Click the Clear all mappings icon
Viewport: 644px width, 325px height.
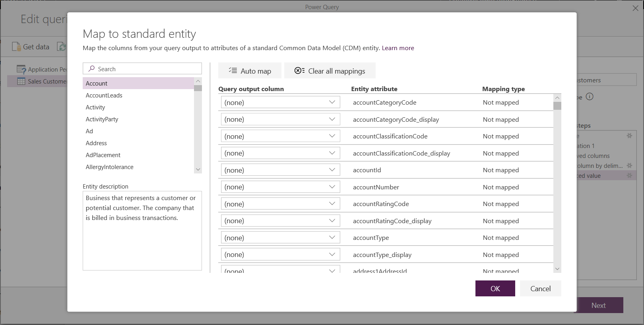(x=299, y=70)
